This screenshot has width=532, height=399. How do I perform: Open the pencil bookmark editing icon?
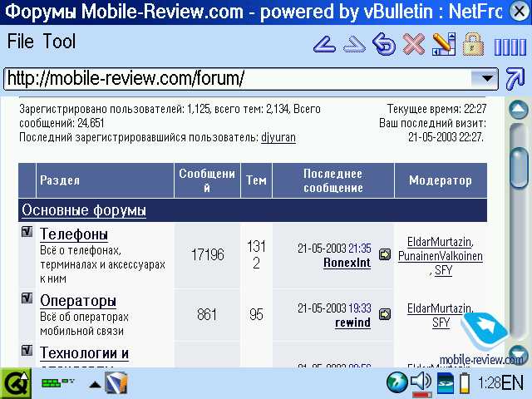(444, 44)
